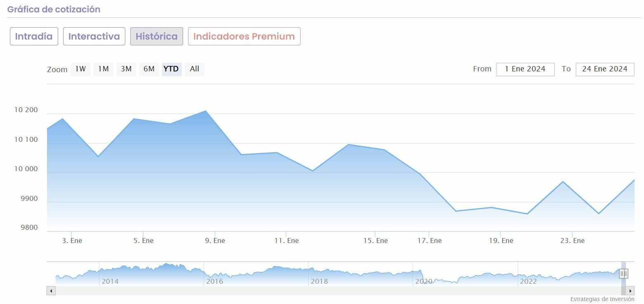Set zoom to 1W
Viewport: 644px width, 304px height.
tap(80, 69)
